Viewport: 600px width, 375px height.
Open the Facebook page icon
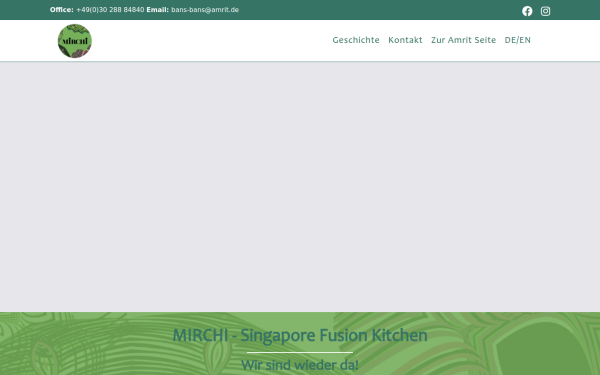[x=527, y=11]
